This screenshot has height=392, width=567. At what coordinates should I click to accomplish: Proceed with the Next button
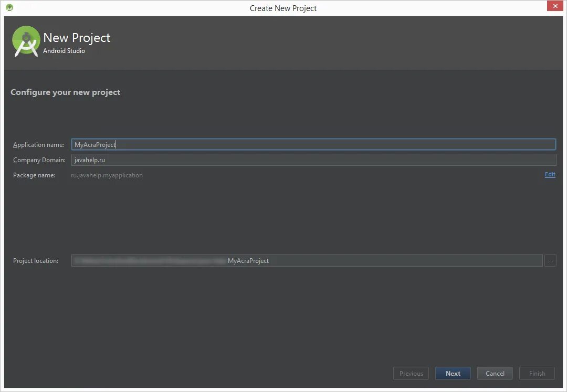453,373
